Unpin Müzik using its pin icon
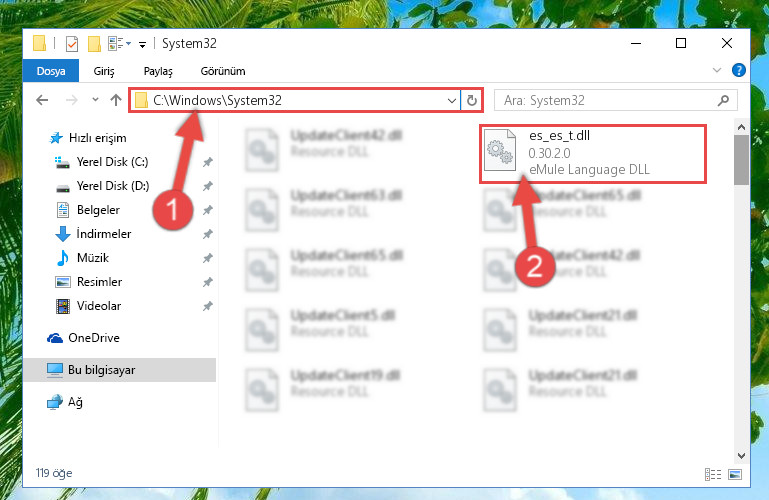The width and height of the screenshot is (769, 500). (x=208, y=258)
